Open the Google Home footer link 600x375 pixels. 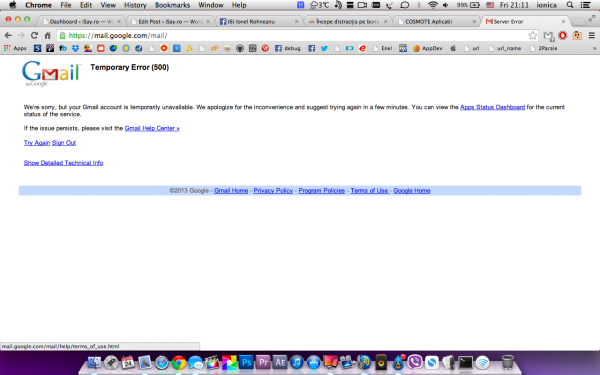click(x=412, y=191)
